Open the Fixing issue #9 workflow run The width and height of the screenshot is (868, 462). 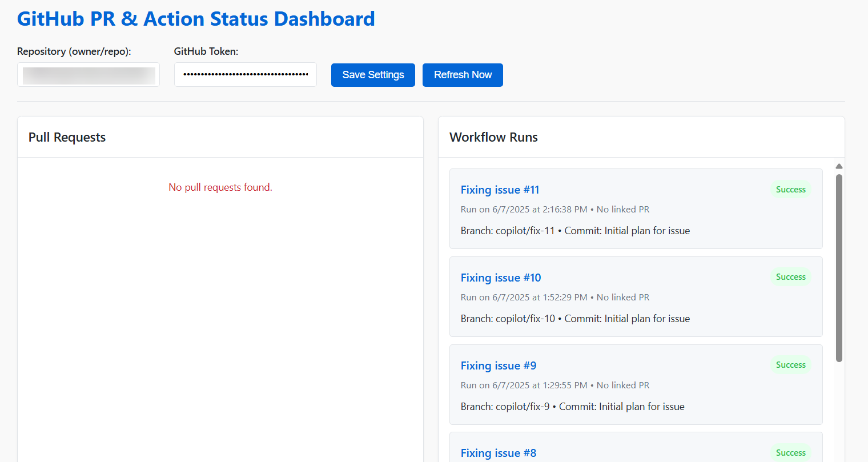tap(499, 365)
